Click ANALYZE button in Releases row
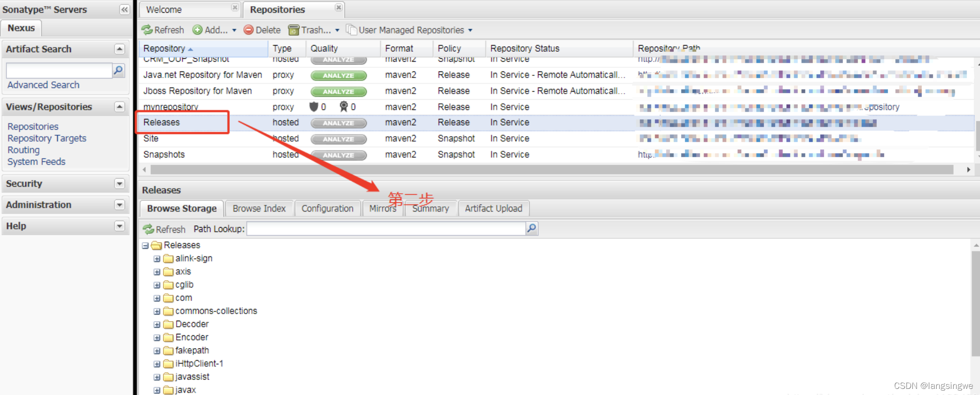The width and height of the screenshot is (980, 395). [x=338, y=123]
